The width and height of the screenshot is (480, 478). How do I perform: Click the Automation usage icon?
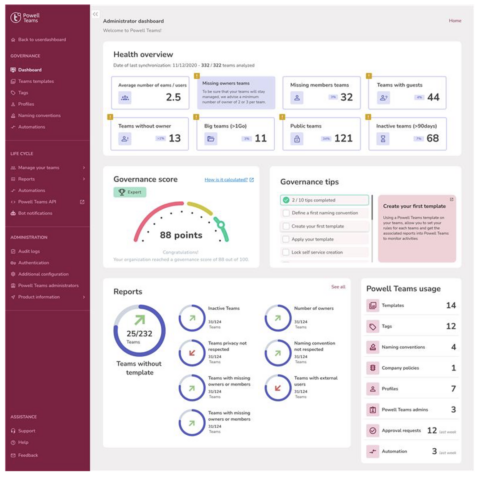tap(373, 452)
